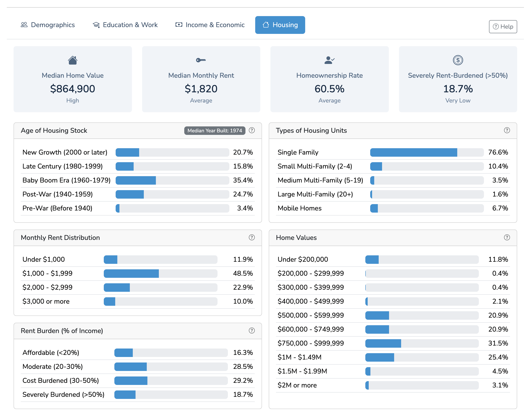Click the 48.5% rent share value

point(243,274)
